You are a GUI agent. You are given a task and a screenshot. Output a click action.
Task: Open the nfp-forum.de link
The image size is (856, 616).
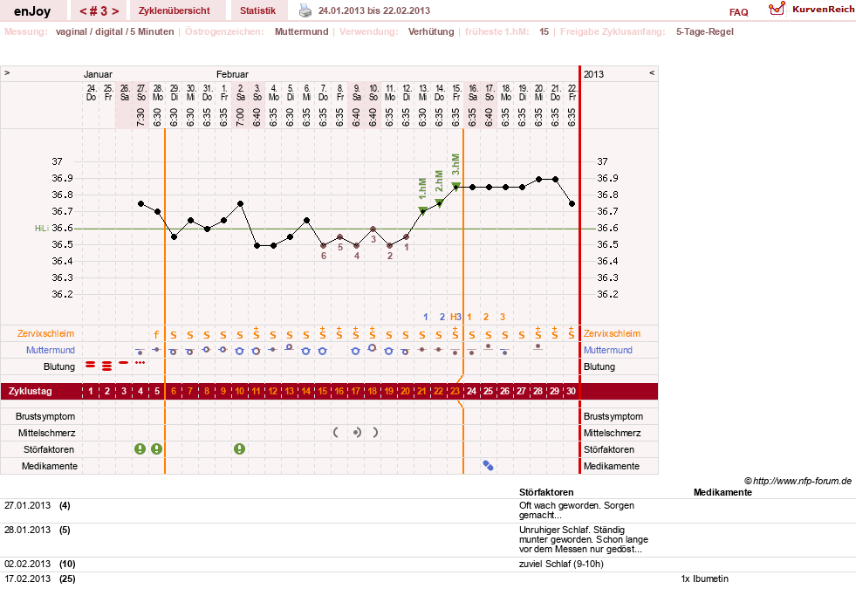tap(802, 481)
